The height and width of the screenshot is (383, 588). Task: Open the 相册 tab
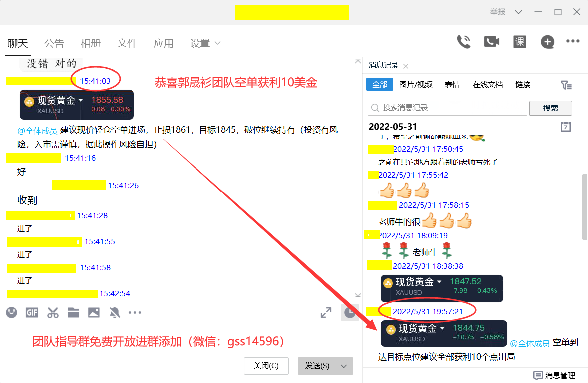tap(91, 43)
